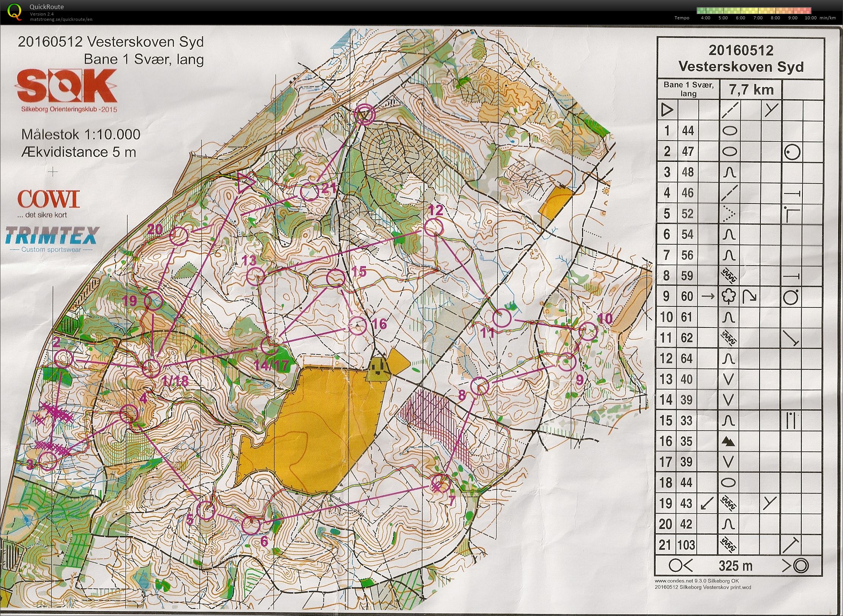843x616 pixels.
Task: Click the Tempo legend label
Action: 682,18
